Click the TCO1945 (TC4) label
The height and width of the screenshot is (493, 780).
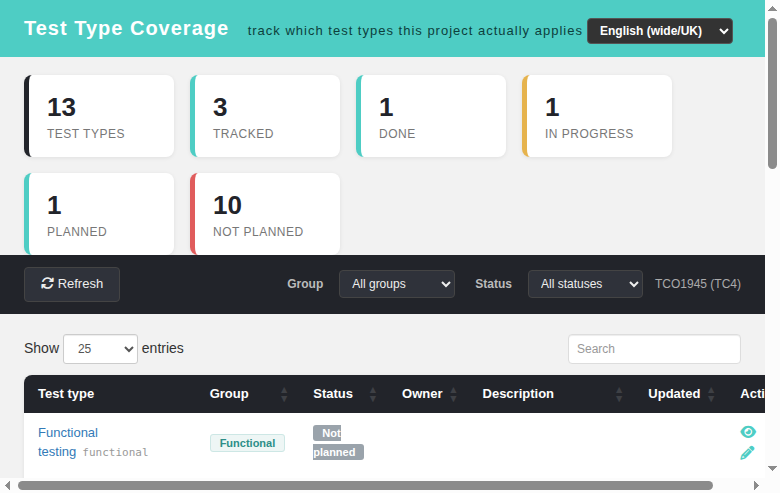tap(697, 284)
